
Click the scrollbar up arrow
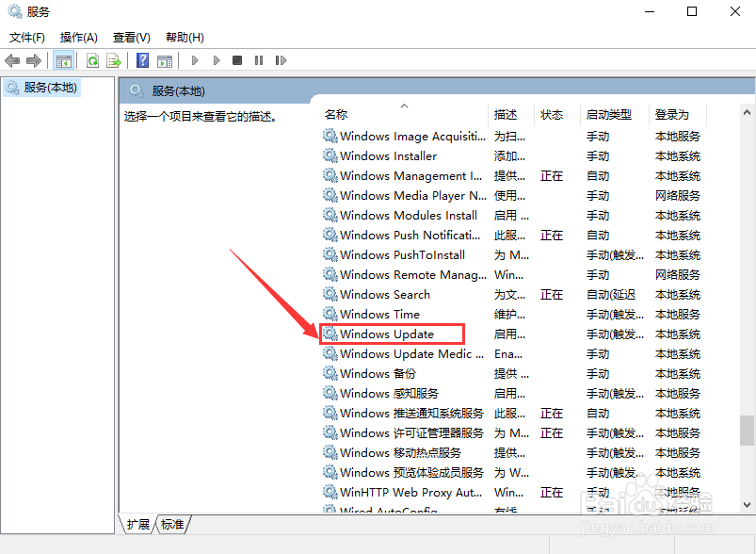click(x=747, y=112)
